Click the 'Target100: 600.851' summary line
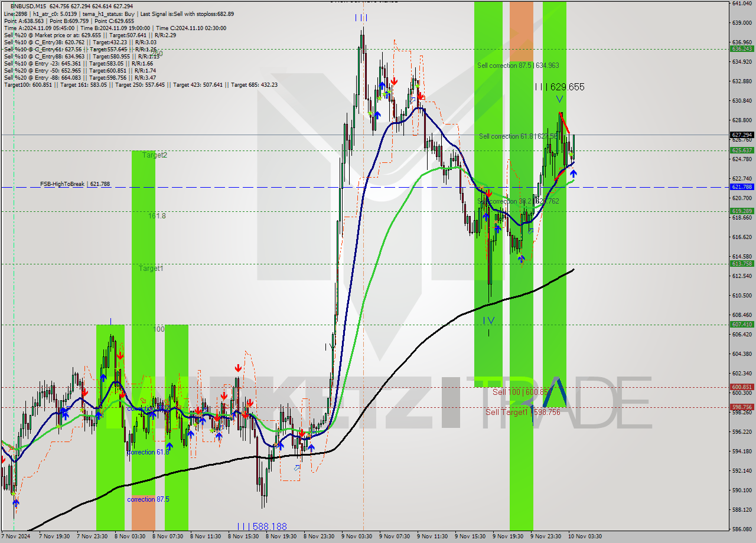 click(141, 84)
